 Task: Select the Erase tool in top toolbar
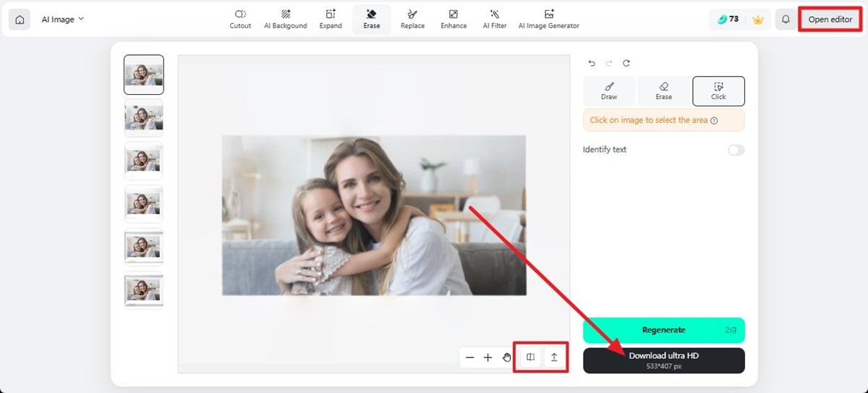click(x=372, y=20)
